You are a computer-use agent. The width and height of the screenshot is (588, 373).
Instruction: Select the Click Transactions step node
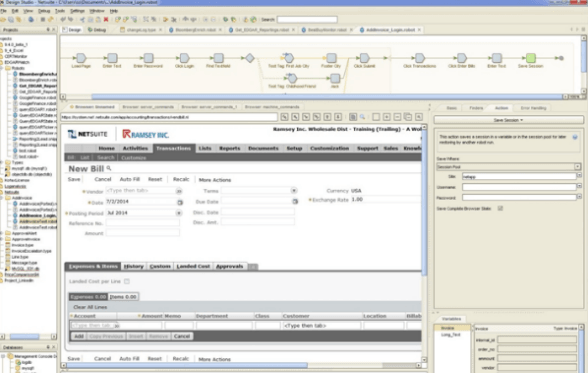420,58
